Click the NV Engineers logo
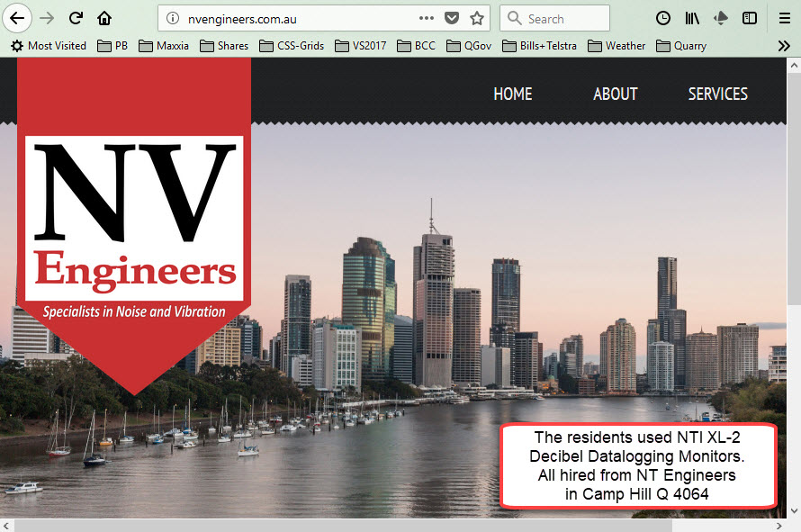The height and width of the screenshot is (532, 801). (x=134, y=218)
